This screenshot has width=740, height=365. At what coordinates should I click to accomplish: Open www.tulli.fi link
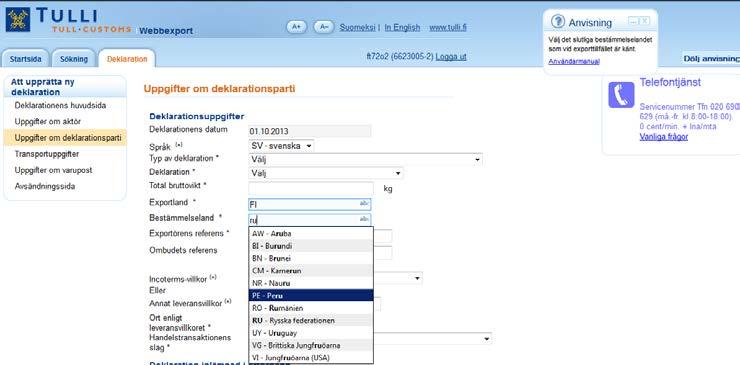448,27
